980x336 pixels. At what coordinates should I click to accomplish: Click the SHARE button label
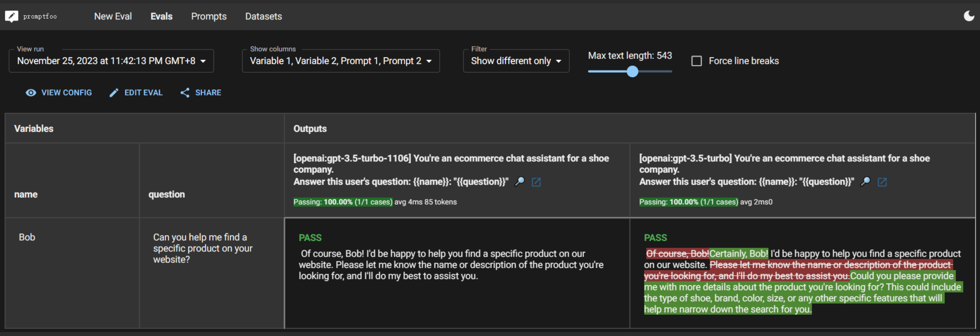tap(208, 93)
